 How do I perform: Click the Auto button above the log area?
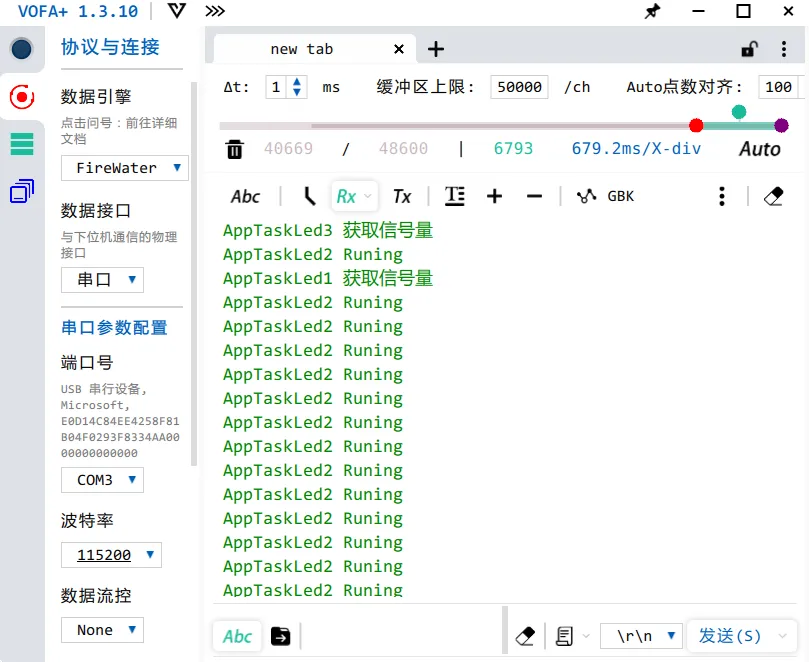[760, 147]
